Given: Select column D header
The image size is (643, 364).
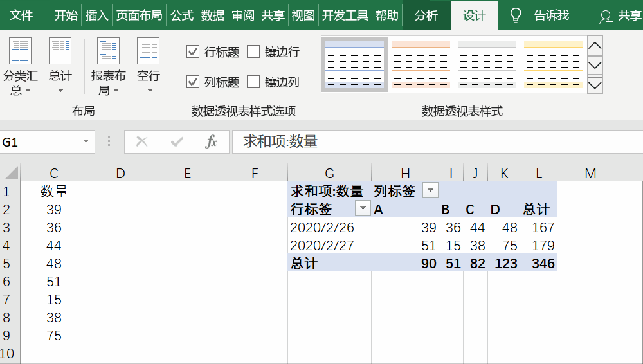Looking at the screenshot, I should 121,173.
